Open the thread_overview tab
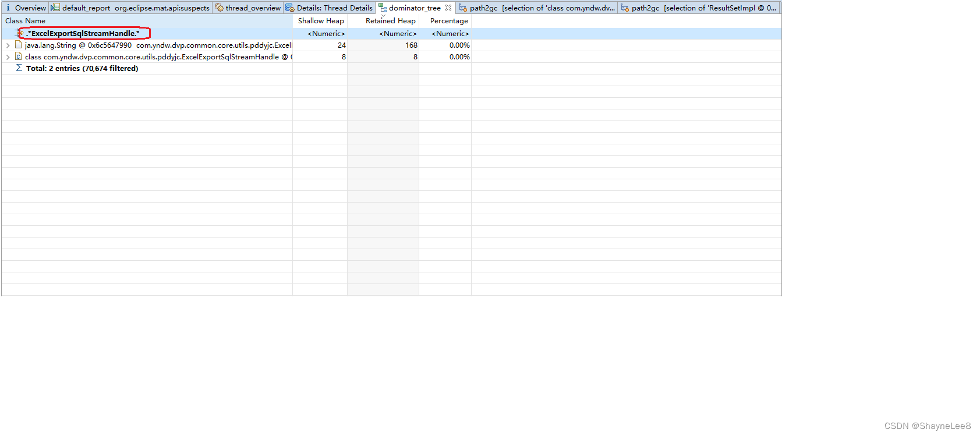The height and width of the screenshot is (436, 980). click(248, 8)
